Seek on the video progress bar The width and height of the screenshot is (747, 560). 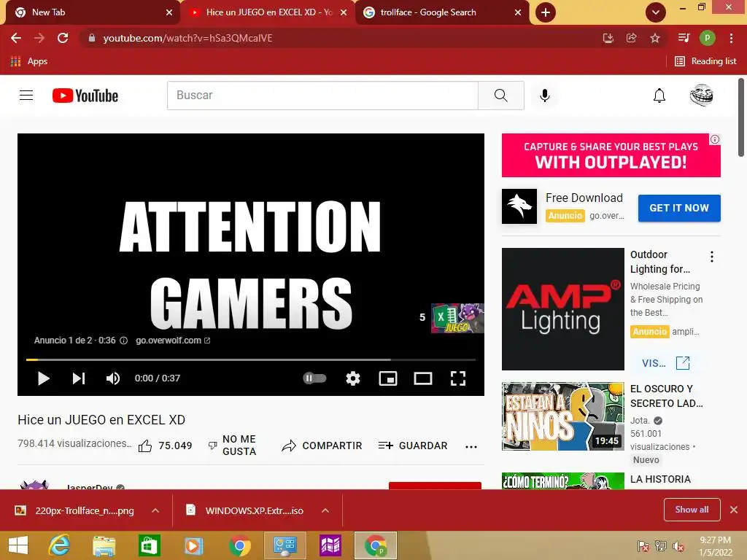251,359
